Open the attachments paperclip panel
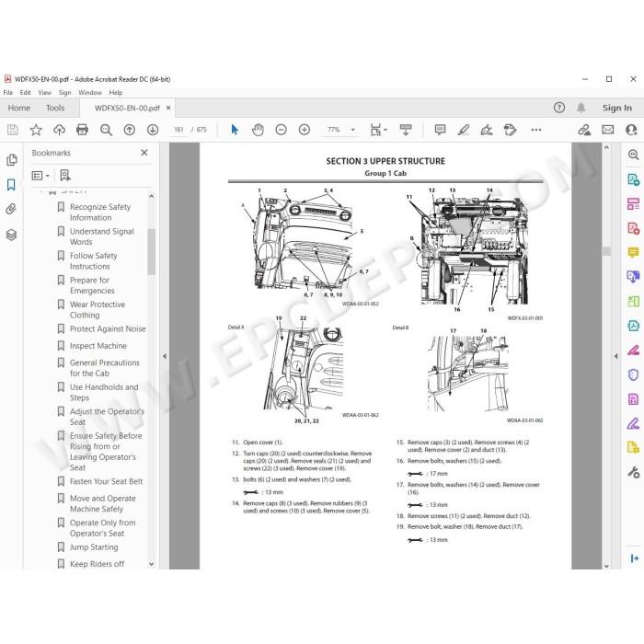Image resolution: width=644 pixels, height=644 pixels. pyautogui.click(x=11, y=210)
